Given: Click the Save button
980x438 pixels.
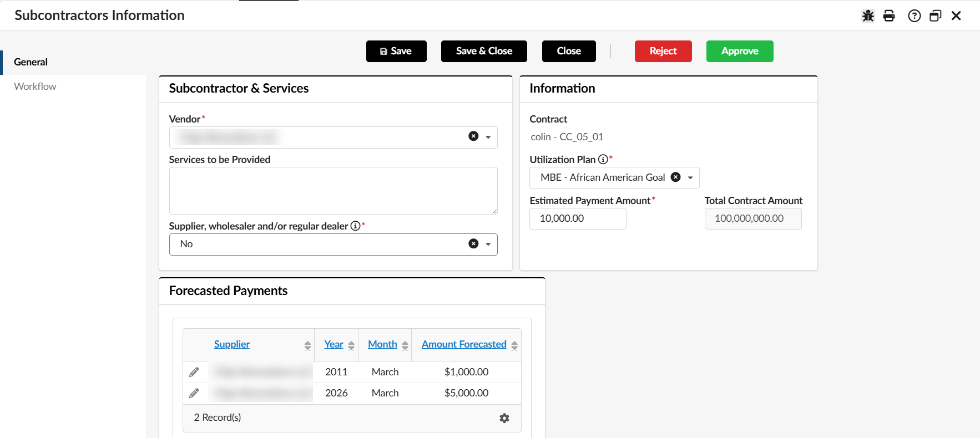Looking at the screenshot, I should 396,51.
